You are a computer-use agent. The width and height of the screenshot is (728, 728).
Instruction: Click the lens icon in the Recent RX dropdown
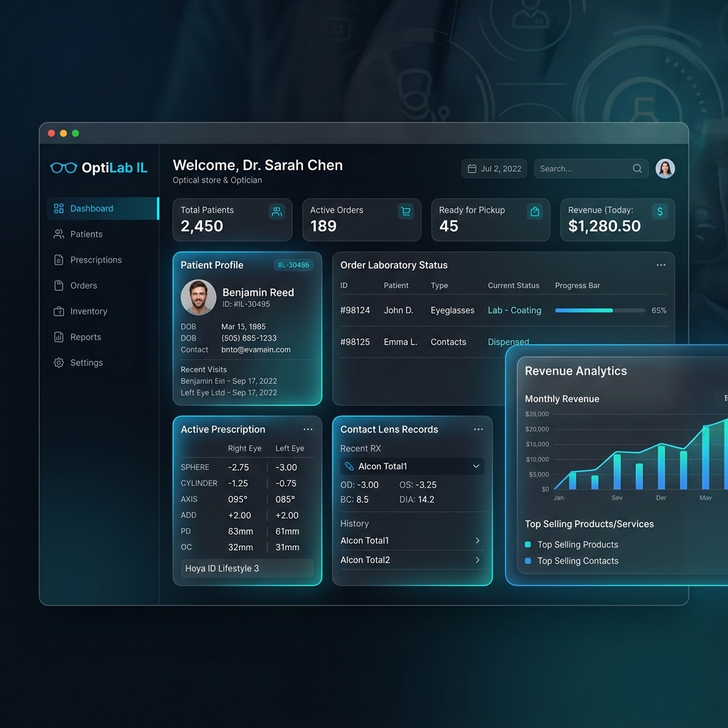(x=349, y=466)
